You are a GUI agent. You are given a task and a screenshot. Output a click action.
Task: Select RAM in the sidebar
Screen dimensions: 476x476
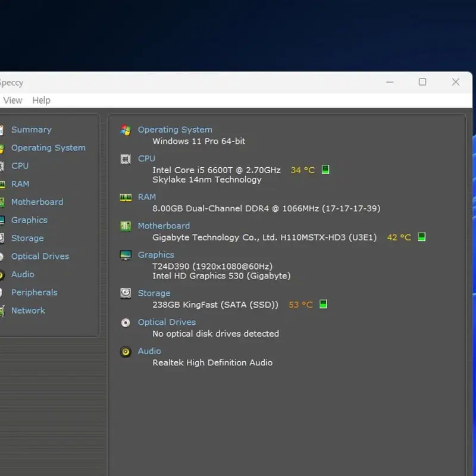click(20, 184)
